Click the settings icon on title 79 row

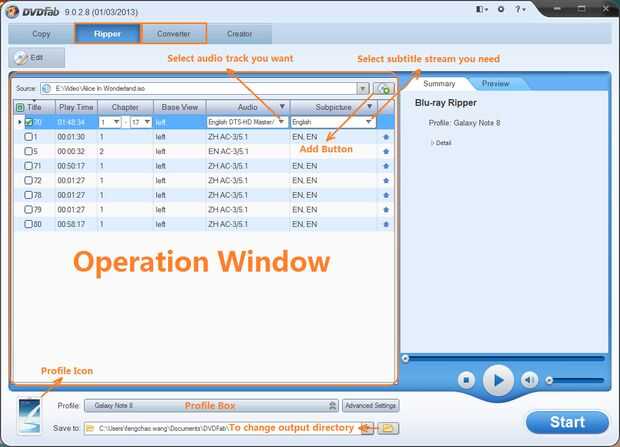[x=386, y=210]
